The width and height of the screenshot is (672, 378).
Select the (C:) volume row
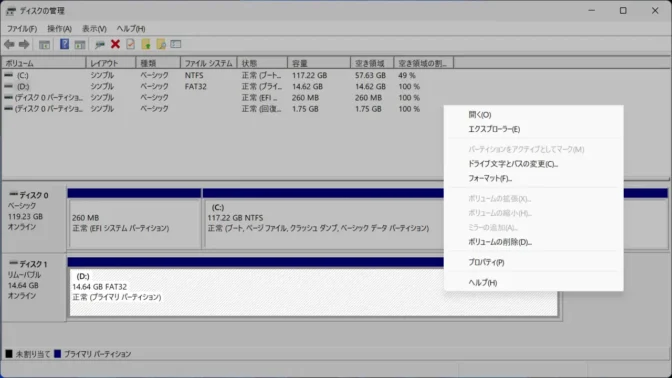[x=227, y=75]
